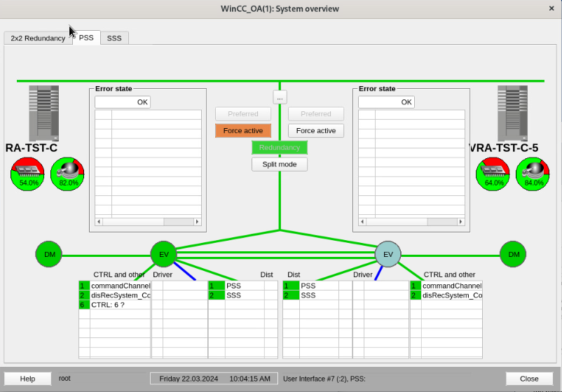
Task: Click the right Force active button
Action: point(316,131)
